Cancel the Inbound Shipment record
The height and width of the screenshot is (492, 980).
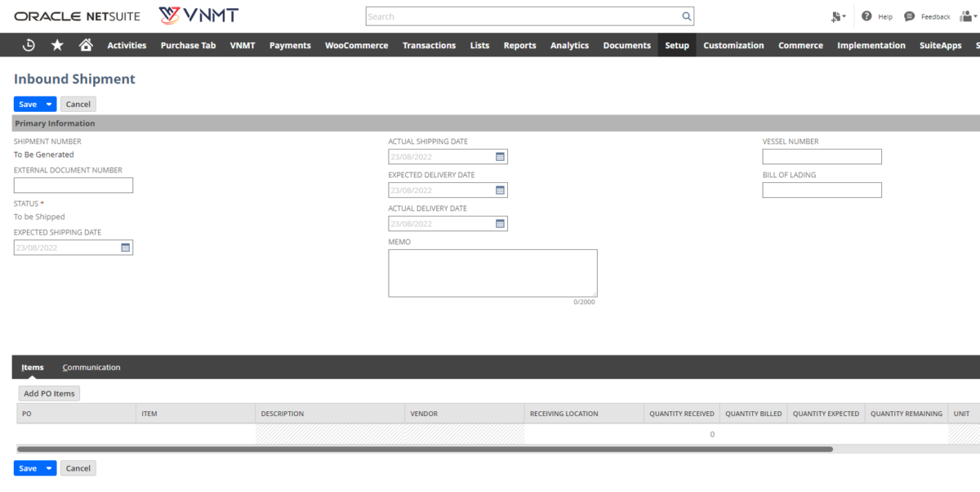[x=78, y=104]
